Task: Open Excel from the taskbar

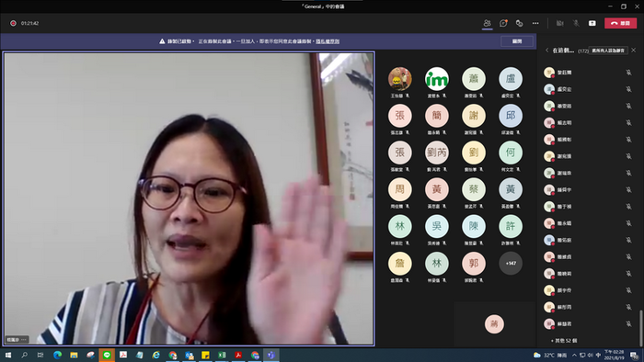Action: (x=222, y=355)
